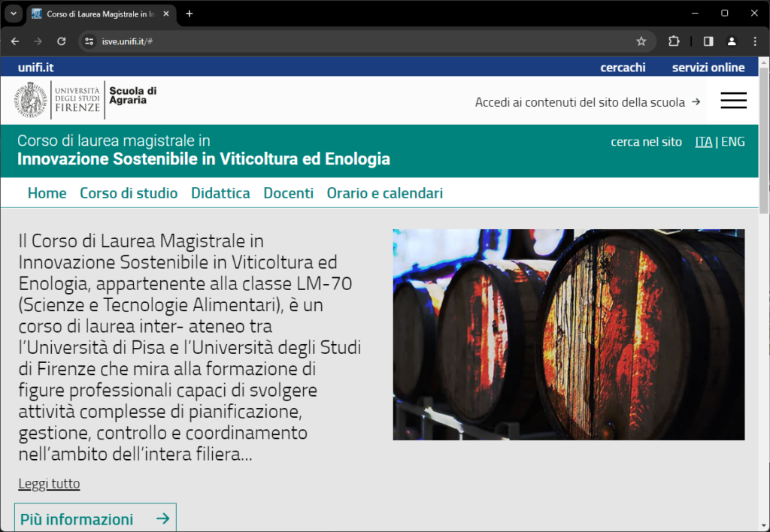Screen dimensions: 770x532
Task: Open the Didattica menu
Action: tap(220, 193)
